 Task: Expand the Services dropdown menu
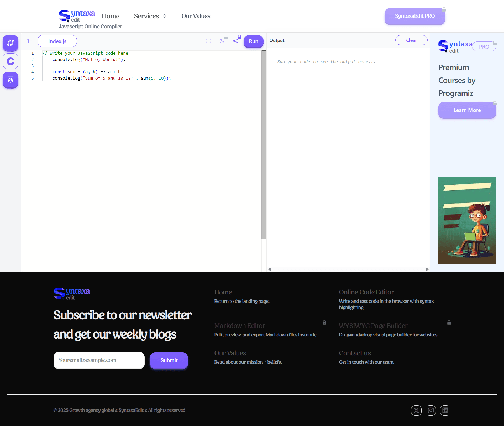pos(150,16)
